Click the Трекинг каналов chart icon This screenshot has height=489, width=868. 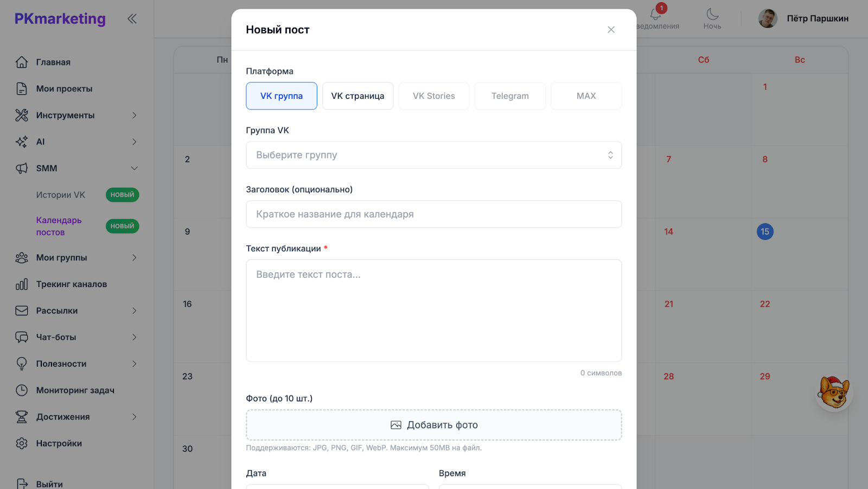pos(22,284)
